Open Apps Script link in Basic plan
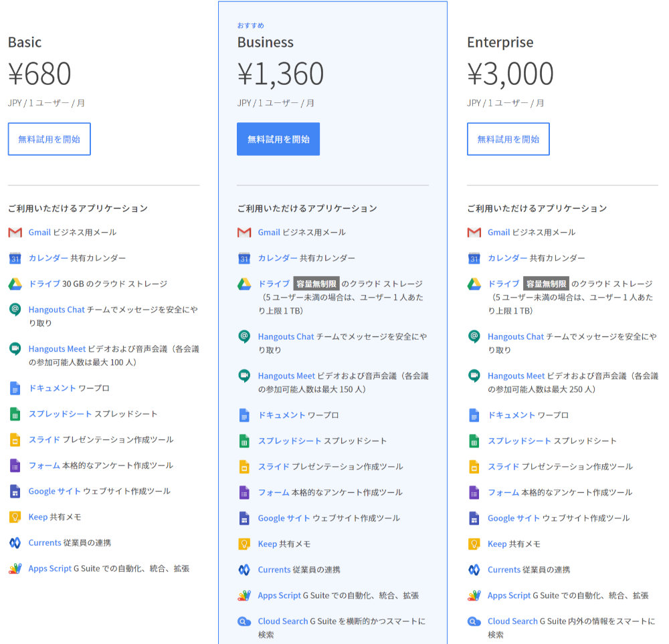 [50, 568]
